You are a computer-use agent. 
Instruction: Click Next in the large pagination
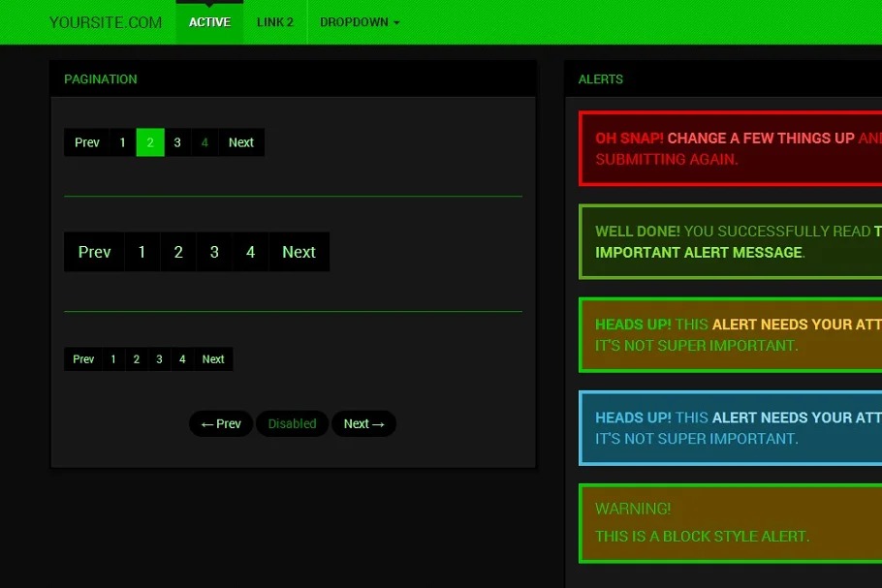click(x=299, y=252)
